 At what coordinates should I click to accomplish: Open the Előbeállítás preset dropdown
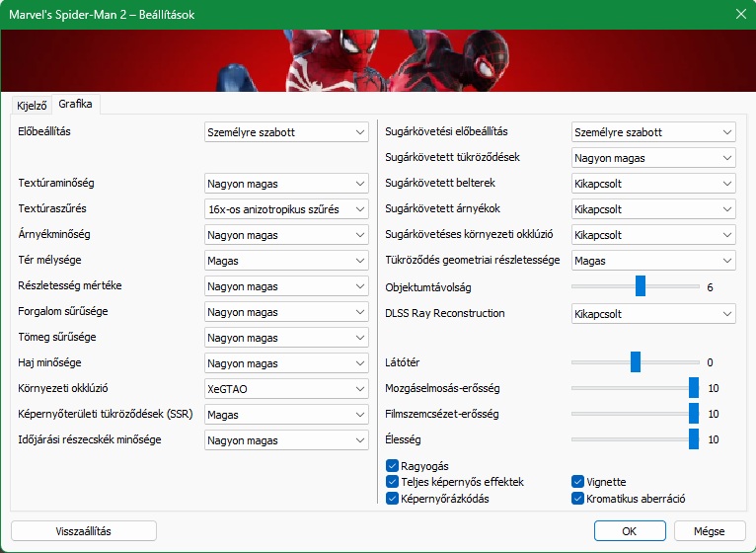coord(286,132)
